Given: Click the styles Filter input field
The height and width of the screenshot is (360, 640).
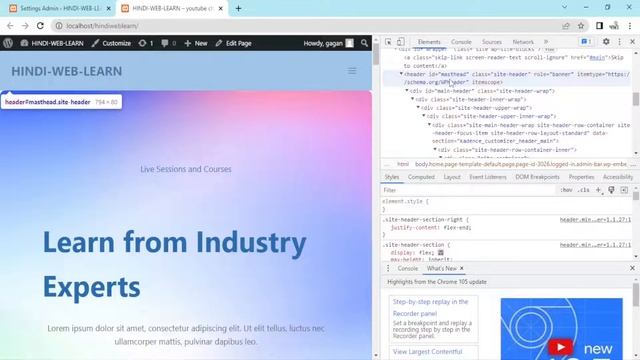Looking at the screenshot, I should point(467,190).
